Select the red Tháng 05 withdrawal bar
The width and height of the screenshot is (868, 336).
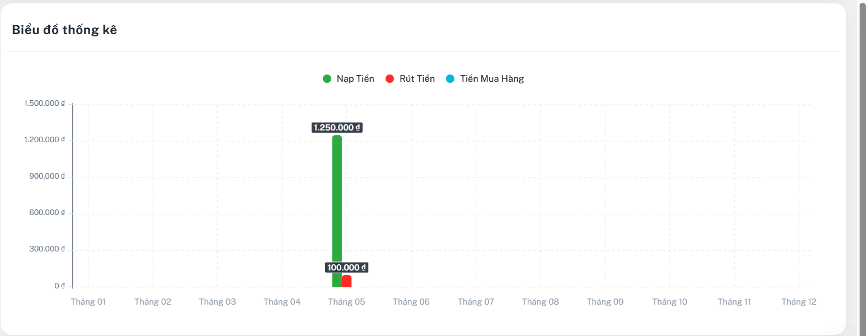pyautogui.click(x=347, y=281)
